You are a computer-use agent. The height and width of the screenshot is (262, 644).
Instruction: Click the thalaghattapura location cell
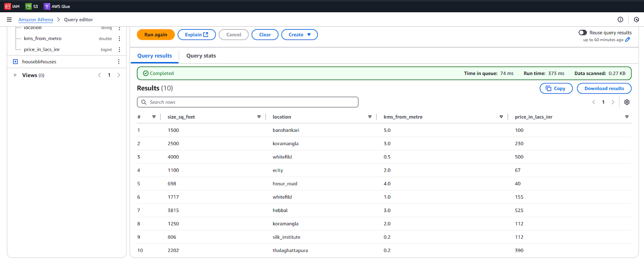(x=290, y=250)
